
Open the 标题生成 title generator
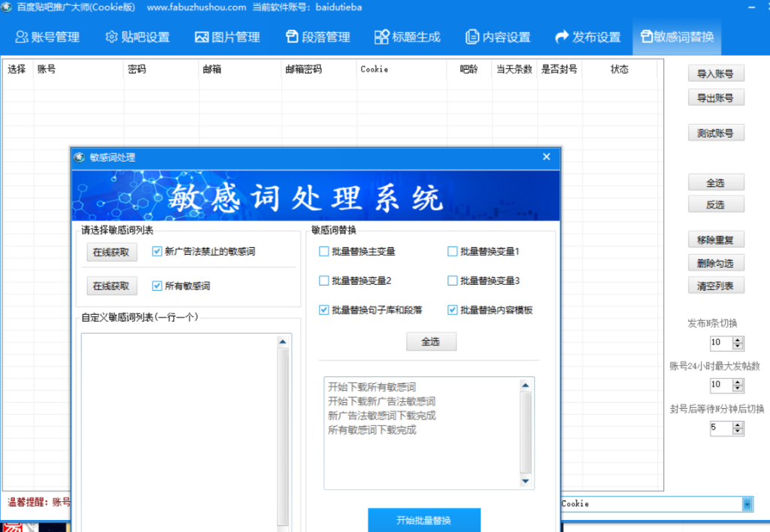[x=407, y=37]
